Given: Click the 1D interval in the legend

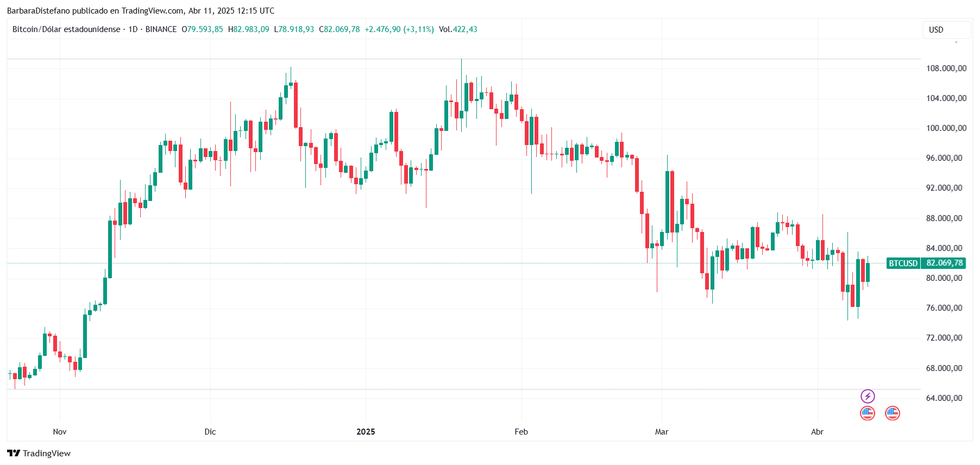Looking at the screenshot, I should [133, 29].
